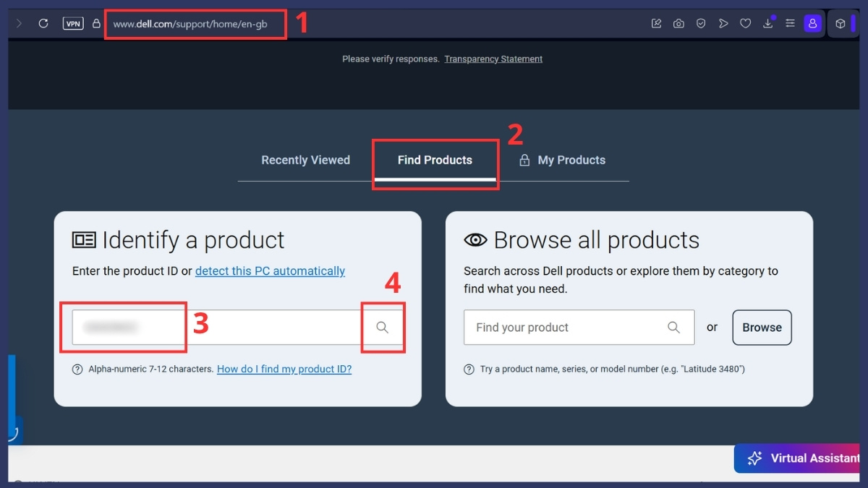This screenshot has height=488, width=868.
Task: Click the pinboard edit icon in toolbar
Action: point(657,24)
